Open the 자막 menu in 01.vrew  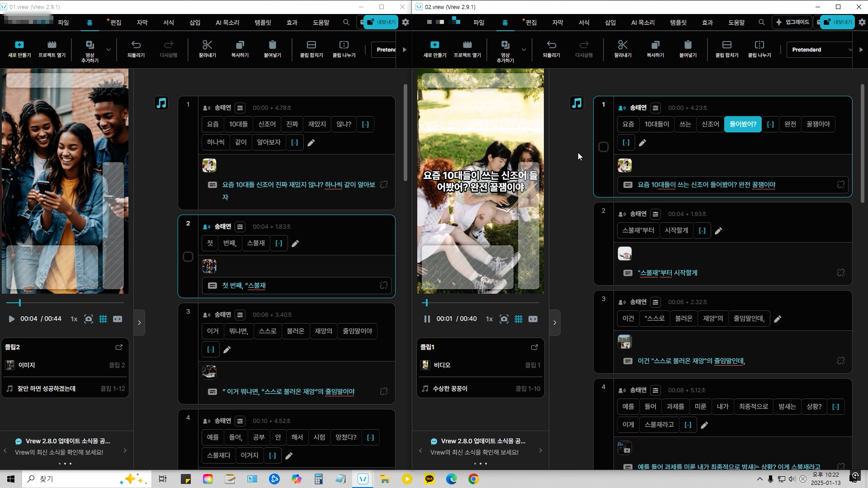(142, 22)
